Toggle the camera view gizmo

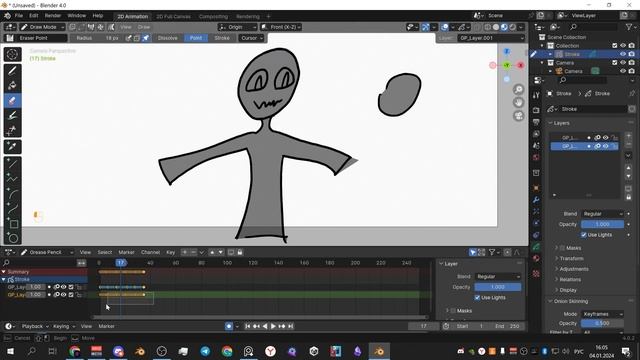(x=518, y=116)
